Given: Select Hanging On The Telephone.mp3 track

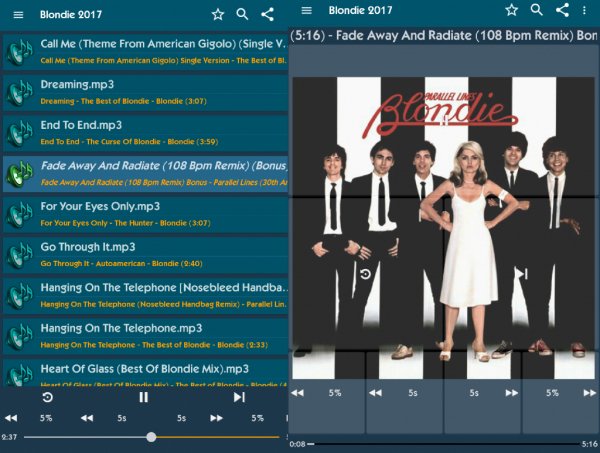Looking at the screenshot, I should coord(145,336).
